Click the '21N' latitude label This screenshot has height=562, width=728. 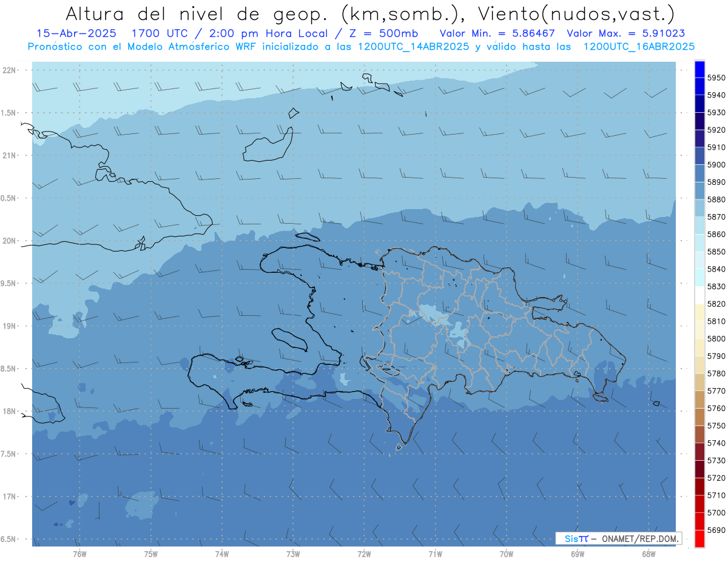(9, 155)
